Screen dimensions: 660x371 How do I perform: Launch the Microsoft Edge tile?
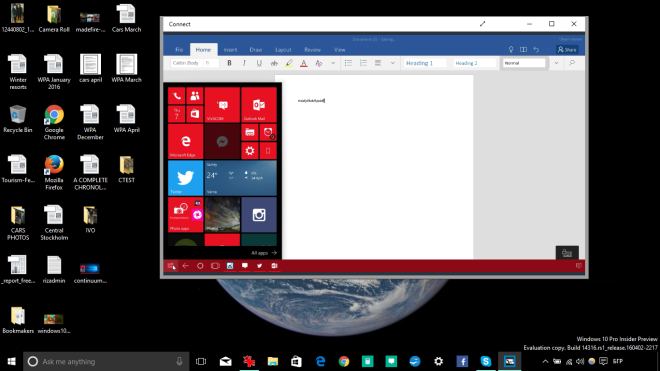point(186,141)
